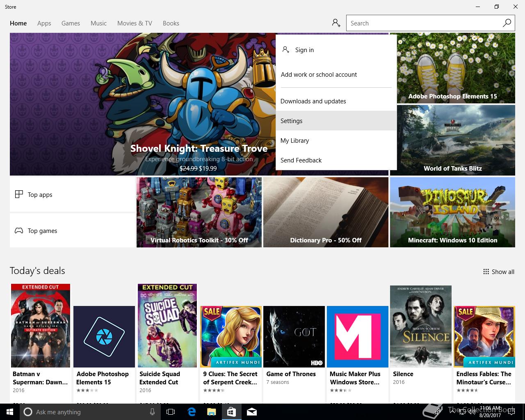This screenshot has height=420, width=525.
Task: Click the Sign in person icon
Action: 286,50
